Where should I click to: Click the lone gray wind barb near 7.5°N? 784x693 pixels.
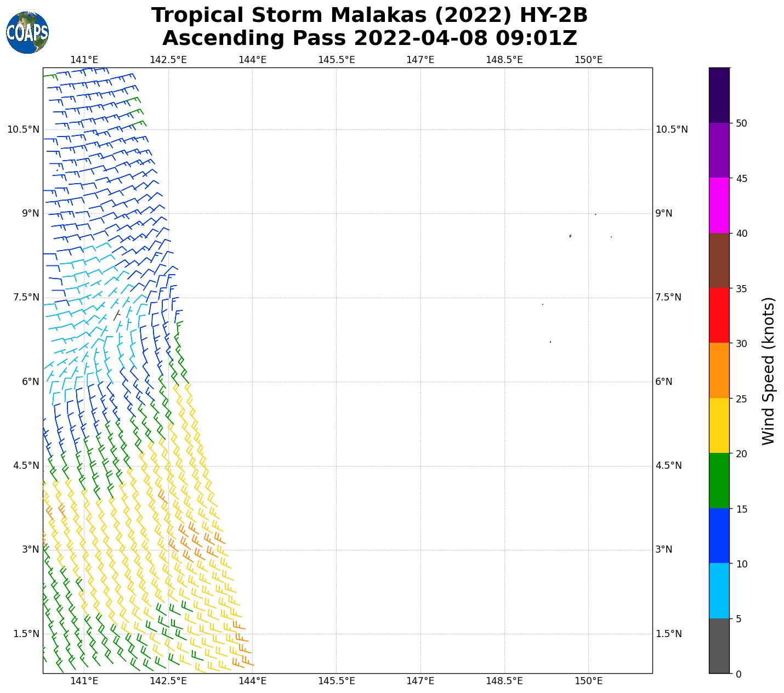117,315
